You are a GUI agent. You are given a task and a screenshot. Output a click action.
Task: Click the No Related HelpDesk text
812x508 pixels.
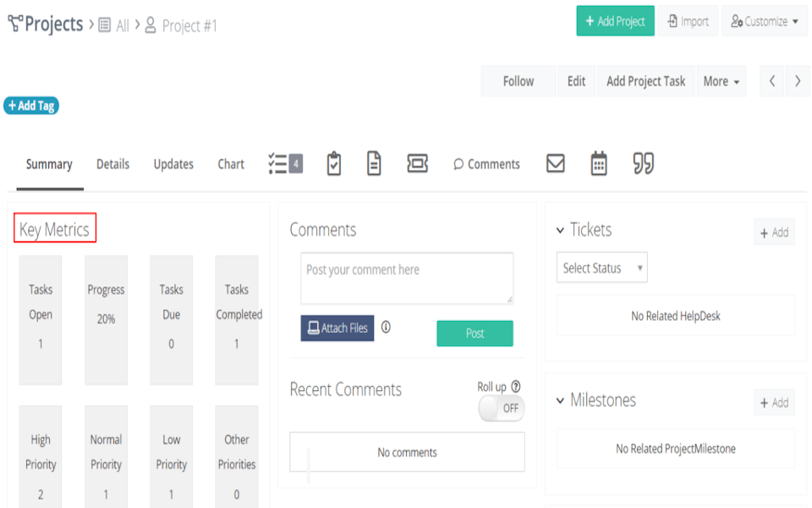point(676,316)
